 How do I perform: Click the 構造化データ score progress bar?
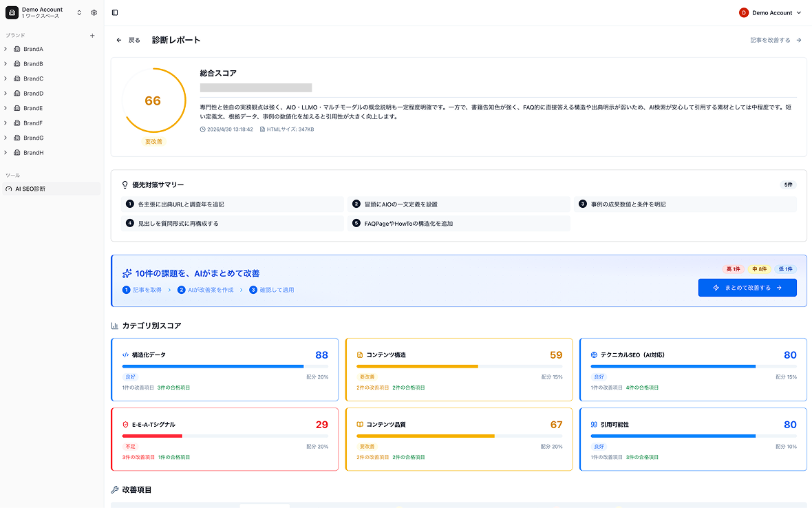tap(225, 366)
